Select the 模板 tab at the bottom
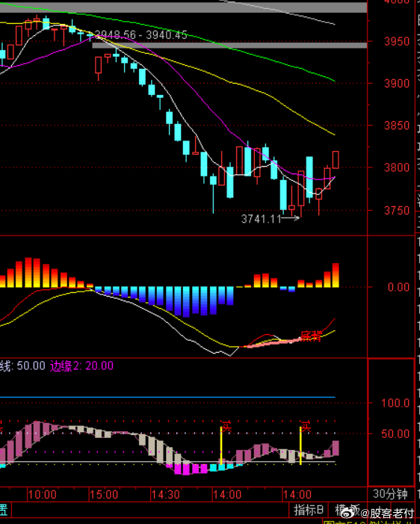 348,510
